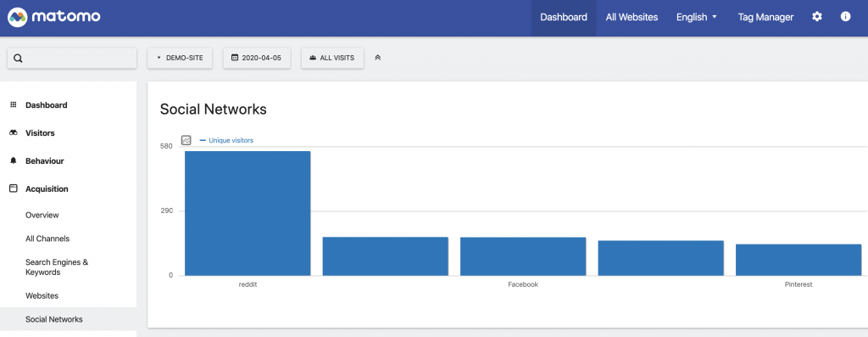Screen dimensions: 868x337
Task: Click inside the search input field
Action: click(71, 59)
